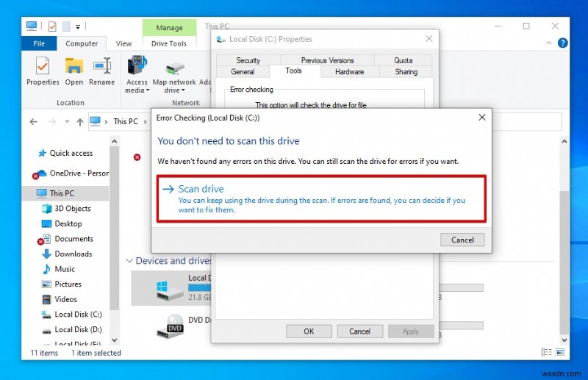Click the quick access Properties checkmark icon in the title bar
Viewport: 588px width, 380px height.
coord(52,26)
